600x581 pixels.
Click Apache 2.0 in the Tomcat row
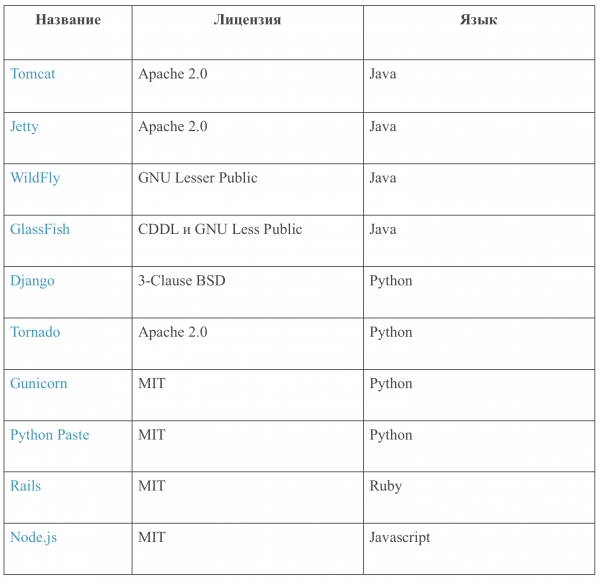point(173,75)
